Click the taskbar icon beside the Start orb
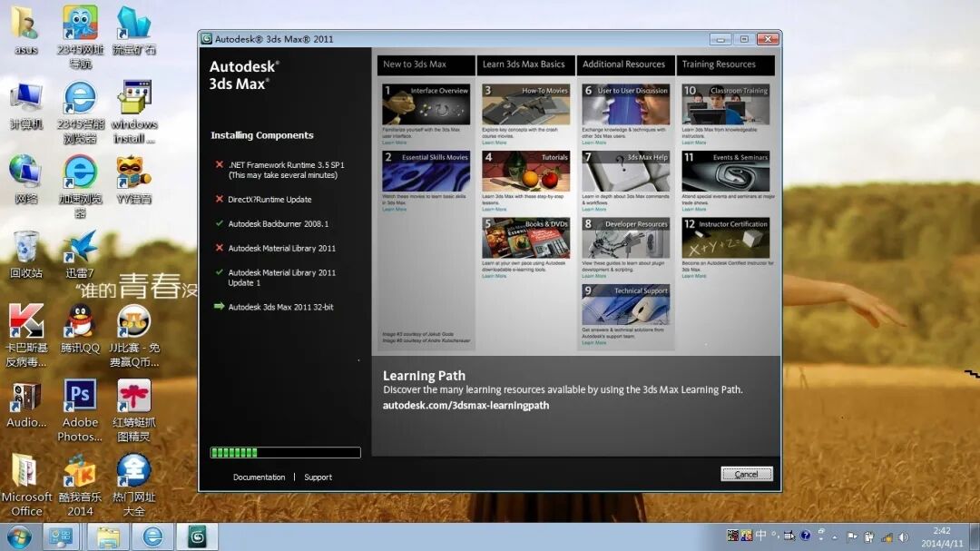Viewport: 980px width, 551px height. click(x=62, y=536)
